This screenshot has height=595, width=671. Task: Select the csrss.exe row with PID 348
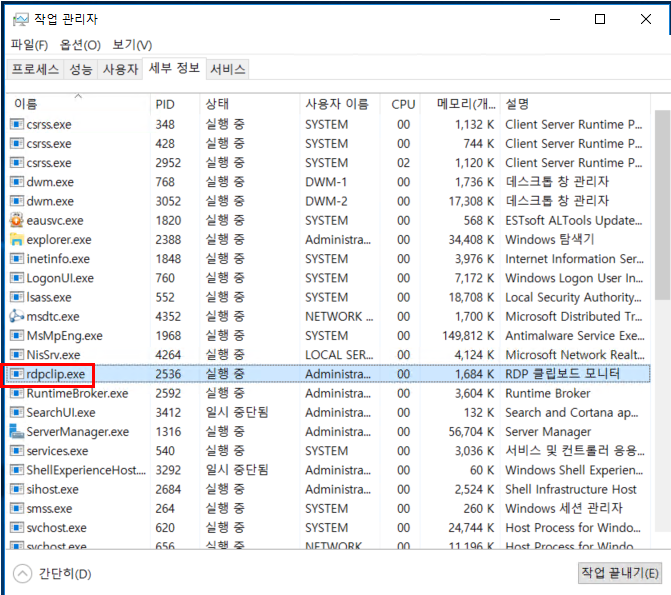point(328,124)
